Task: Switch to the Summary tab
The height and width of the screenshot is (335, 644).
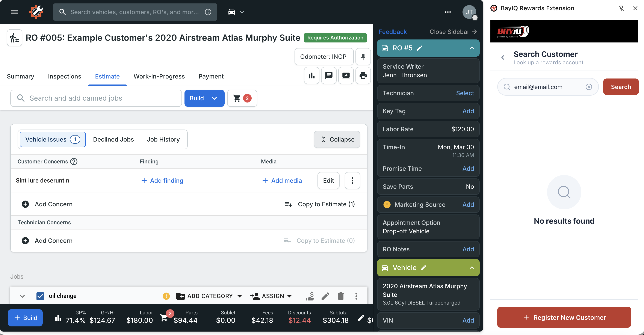Action: click(x=21, y=76)
